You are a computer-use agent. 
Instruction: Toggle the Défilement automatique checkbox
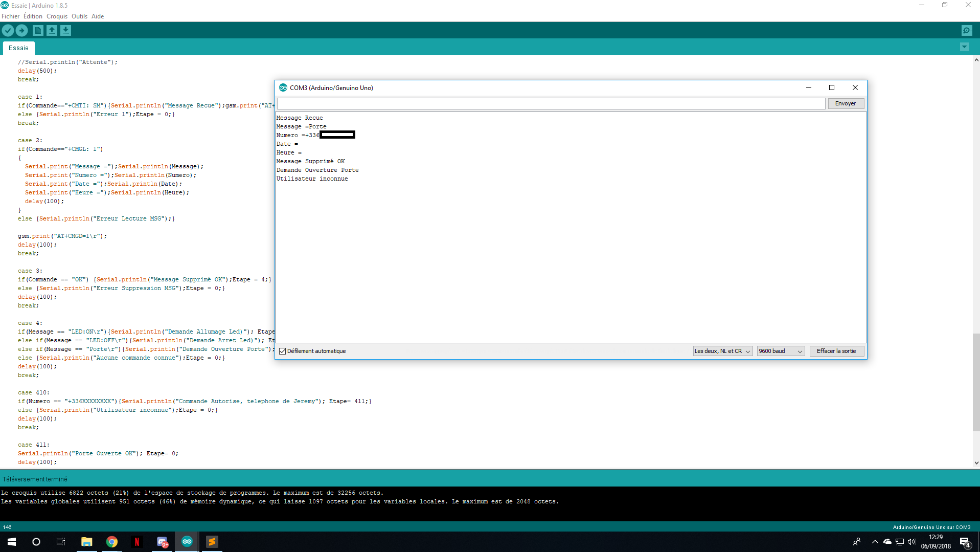[283, 351]
